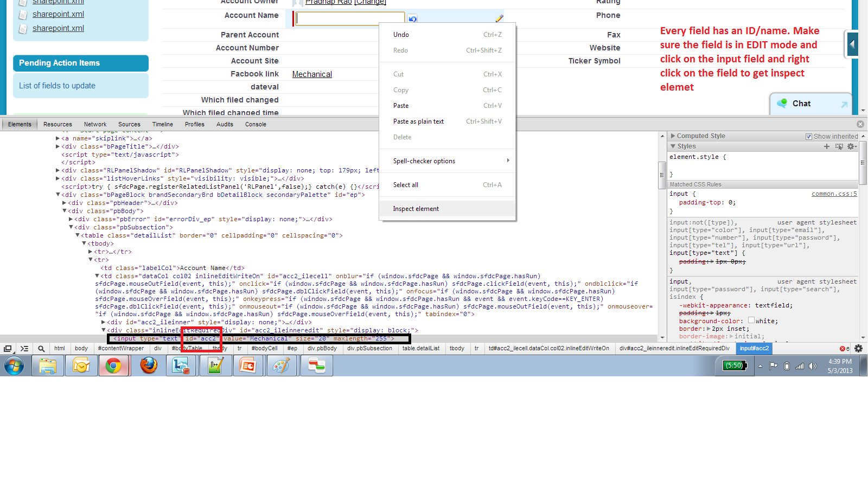Screen dimensions: 868x488
Task: Open Windows Explorer from taskbar
Action: coord(48,366)
